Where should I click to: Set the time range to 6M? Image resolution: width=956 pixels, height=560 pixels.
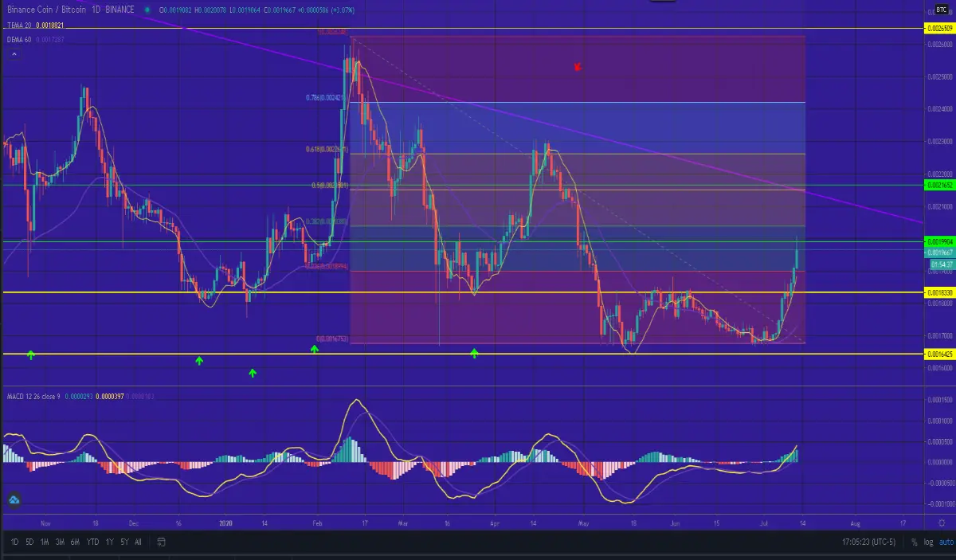tap(75, 542)
